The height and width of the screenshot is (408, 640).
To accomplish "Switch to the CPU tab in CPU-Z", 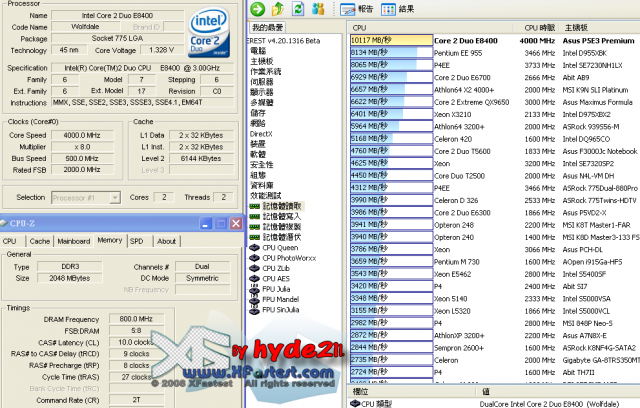I will tap(9, 241).
